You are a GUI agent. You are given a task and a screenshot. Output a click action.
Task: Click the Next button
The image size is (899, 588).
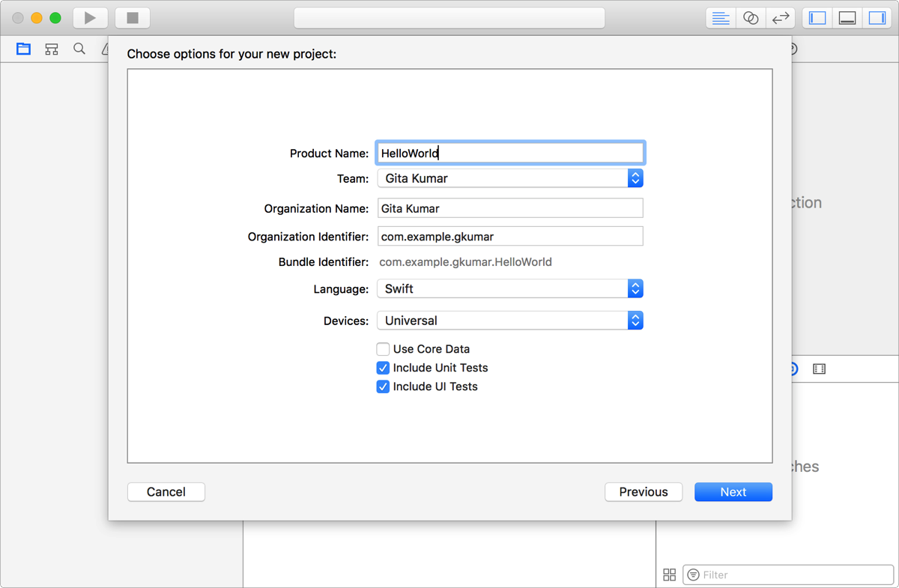coord(733,492)
